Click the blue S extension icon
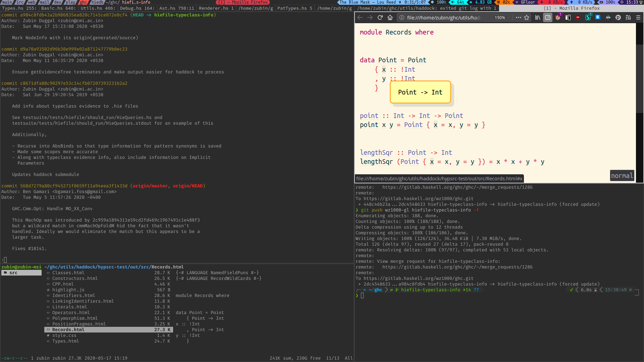644x362 pixels. (598, 17)
